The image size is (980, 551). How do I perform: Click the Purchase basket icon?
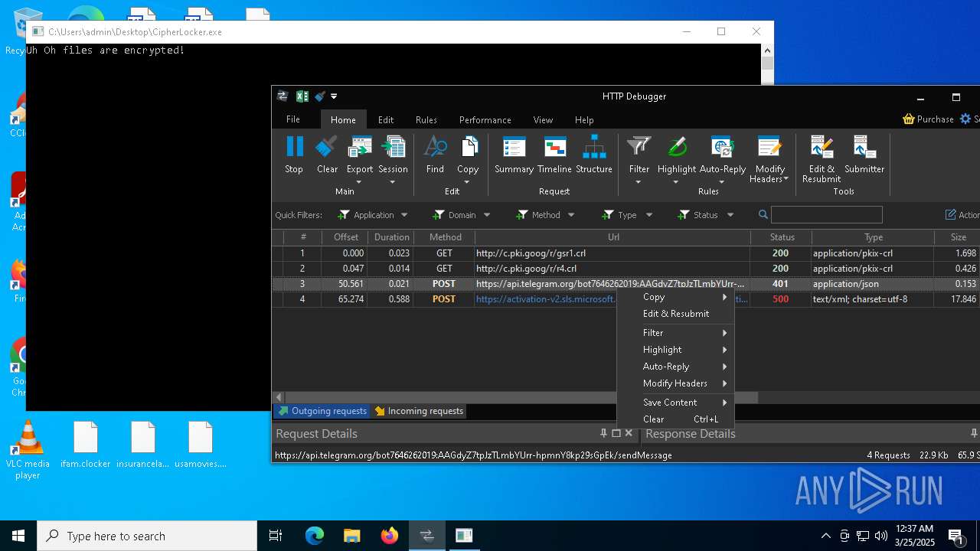tap(909, 119)
